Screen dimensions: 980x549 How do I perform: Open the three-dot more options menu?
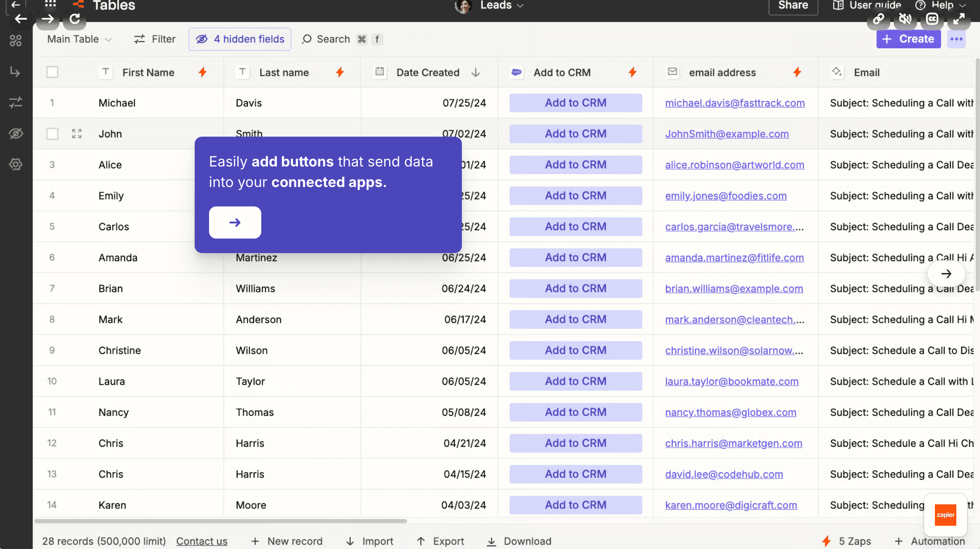[x=956, y=39]
